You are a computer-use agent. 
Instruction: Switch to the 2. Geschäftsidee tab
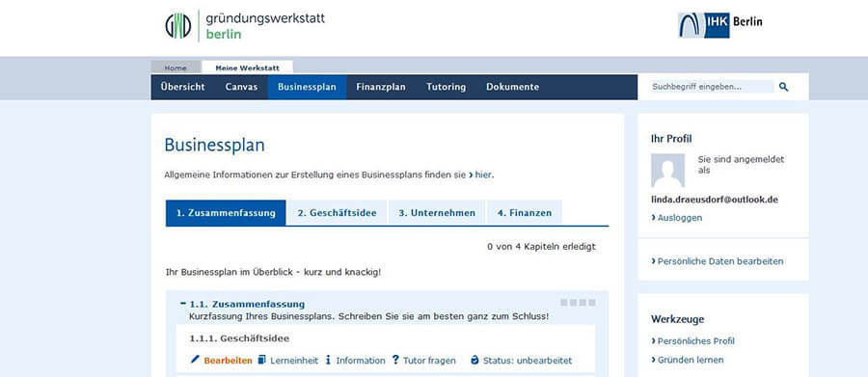coord(337,213)
